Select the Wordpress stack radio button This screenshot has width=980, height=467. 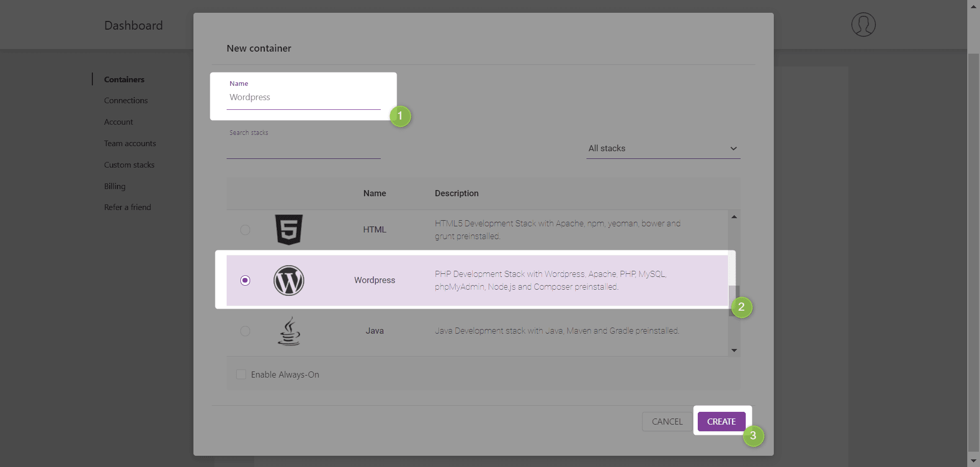(x=245, y=281)
